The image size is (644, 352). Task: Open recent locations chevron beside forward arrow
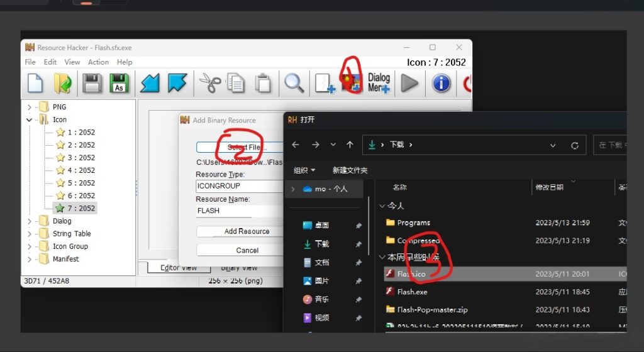pos(333,145)
